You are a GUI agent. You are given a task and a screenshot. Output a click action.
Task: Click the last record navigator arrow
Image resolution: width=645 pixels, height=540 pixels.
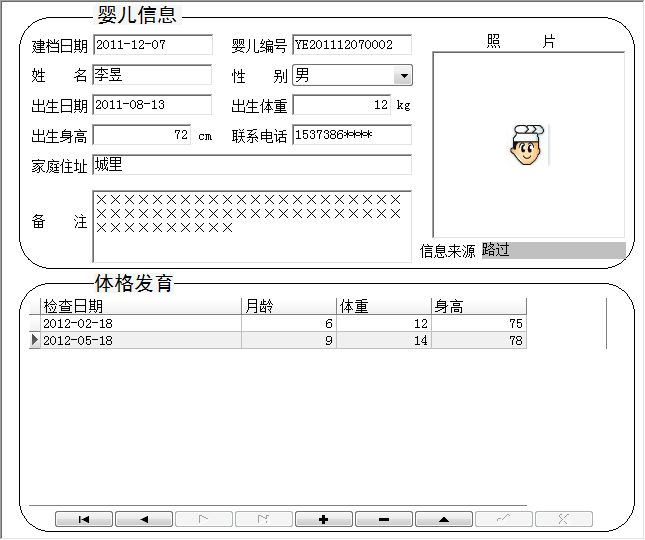click(x=264, y=519)
